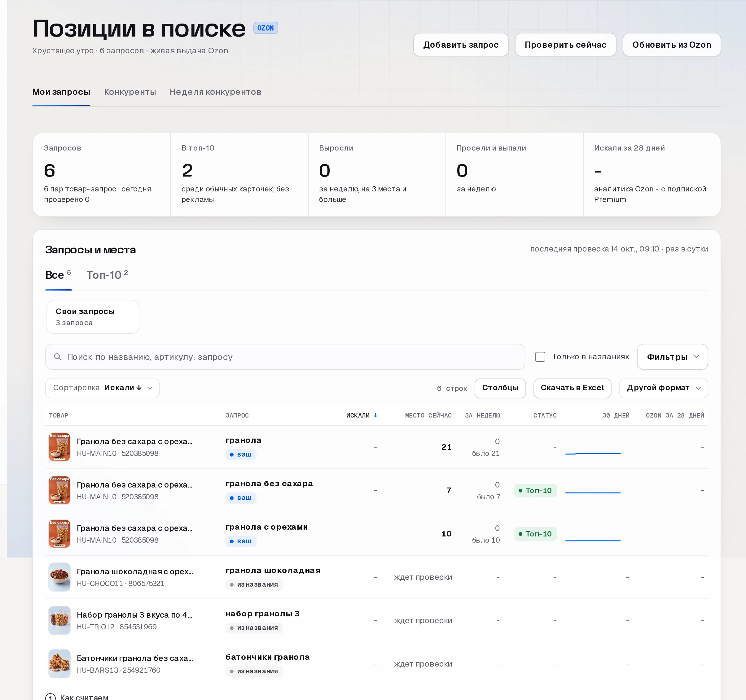
Task: Click the OZON badge next to the title
Action: click(265, 28)
